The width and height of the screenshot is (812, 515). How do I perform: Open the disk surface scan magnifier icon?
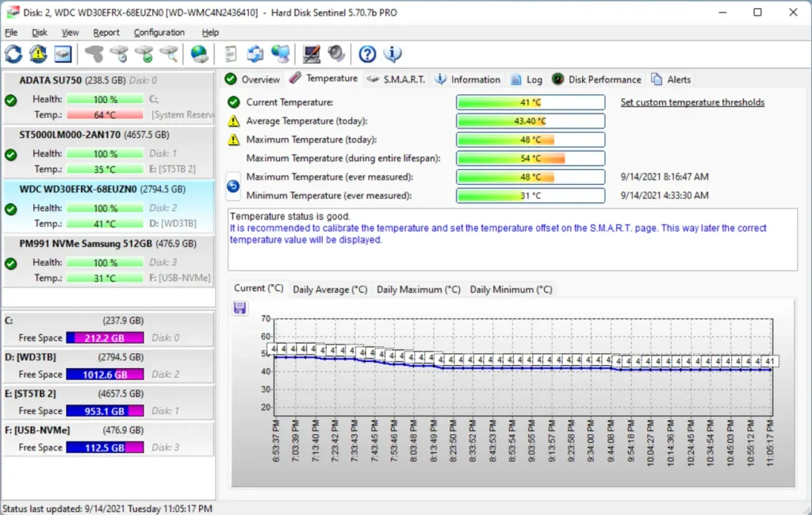point(170,54)
